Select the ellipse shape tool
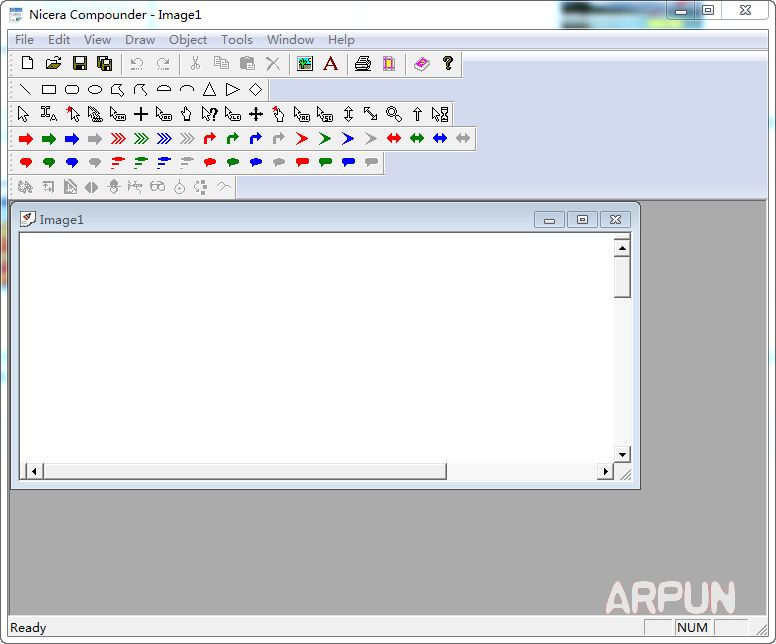This screenshot has height=644, width=776. pyautogui.click(x=95, y=89)
